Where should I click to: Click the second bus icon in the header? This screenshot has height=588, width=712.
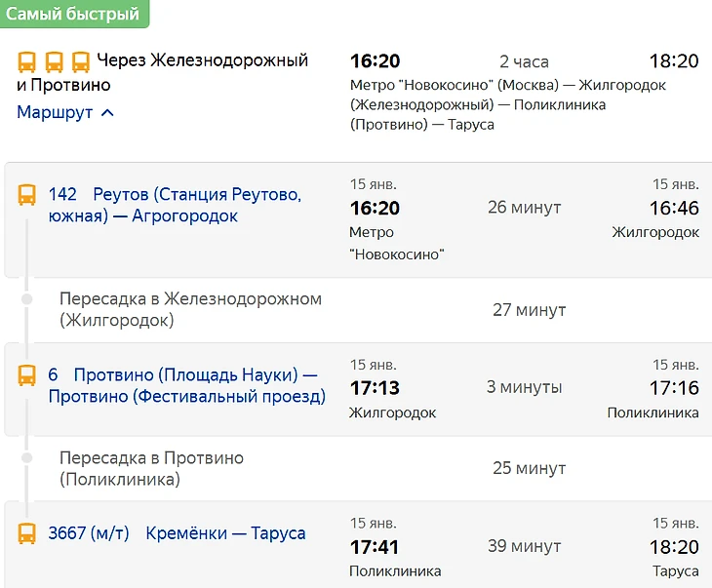[x=54, y=61]
